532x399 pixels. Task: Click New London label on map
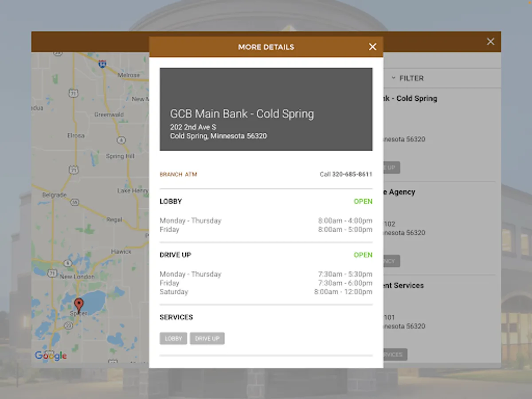(77, 277)
